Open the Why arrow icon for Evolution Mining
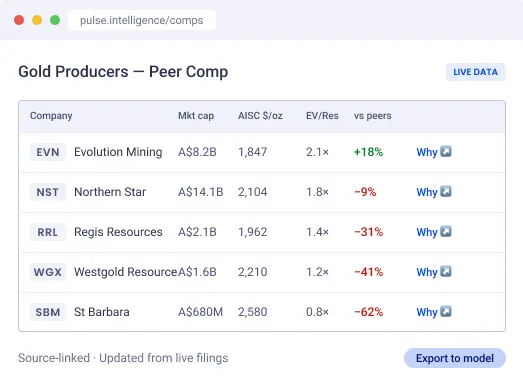Viewport: 523px width, 385px height. pos(446,151)
